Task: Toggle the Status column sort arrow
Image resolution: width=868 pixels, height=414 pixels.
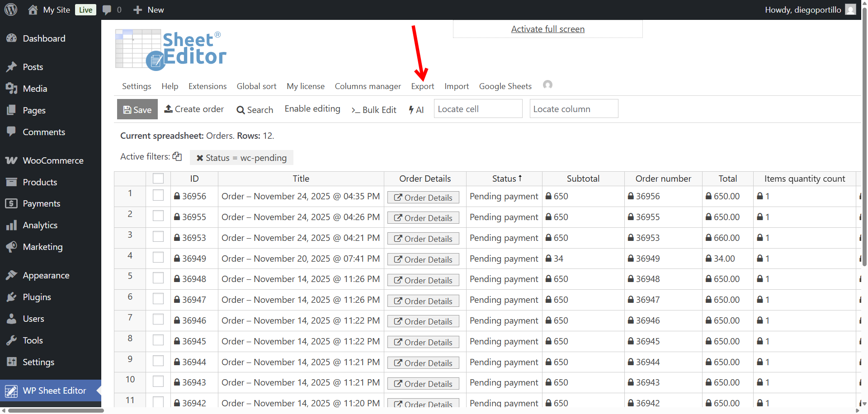Action: (x=521, y=178)
